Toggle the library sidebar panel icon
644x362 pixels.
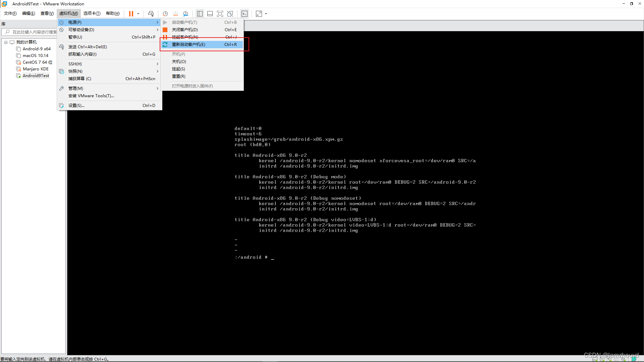pyautogui.click(x=200, y=14)
